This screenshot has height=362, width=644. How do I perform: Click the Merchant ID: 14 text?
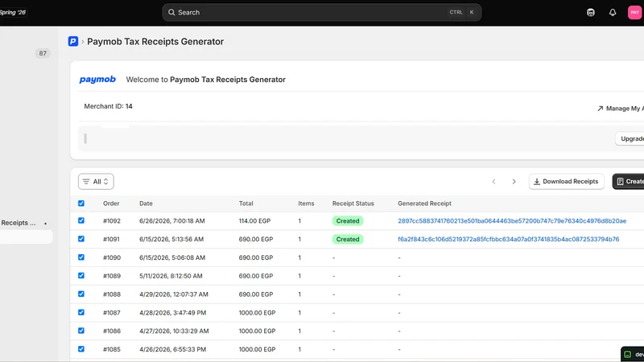[x=108, y=106]
